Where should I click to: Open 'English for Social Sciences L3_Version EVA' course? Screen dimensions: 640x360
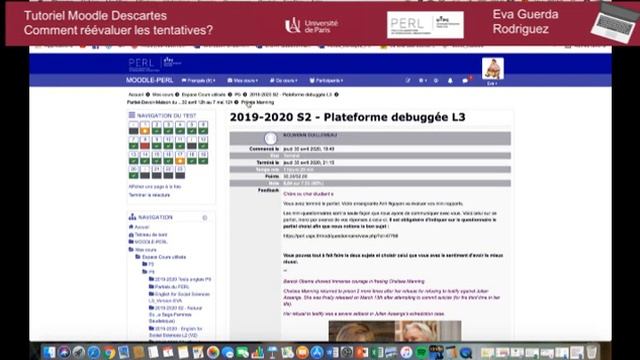coord(179,298)
